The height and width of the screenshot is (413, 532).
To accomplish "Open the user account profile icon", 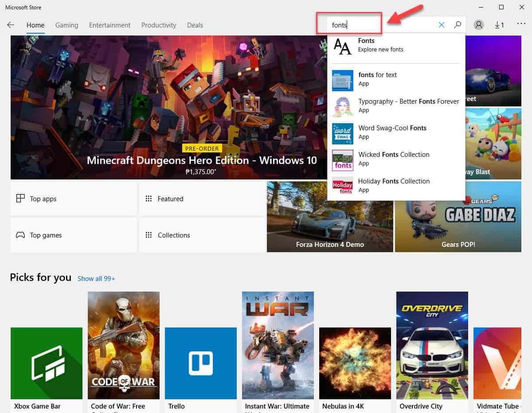I will point(479,25).
